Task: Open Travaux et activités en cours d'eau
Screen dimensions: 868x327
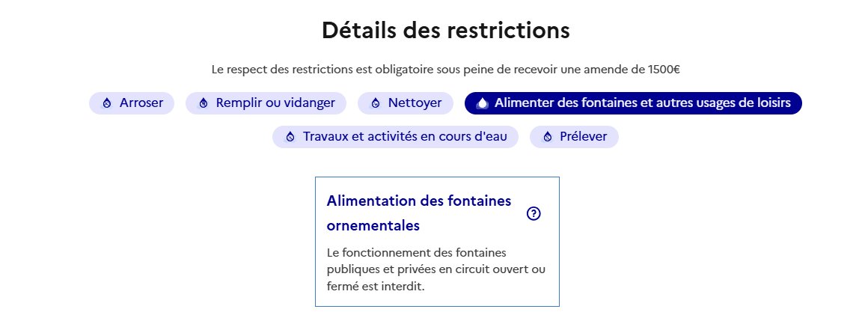Action: (395, 137)
